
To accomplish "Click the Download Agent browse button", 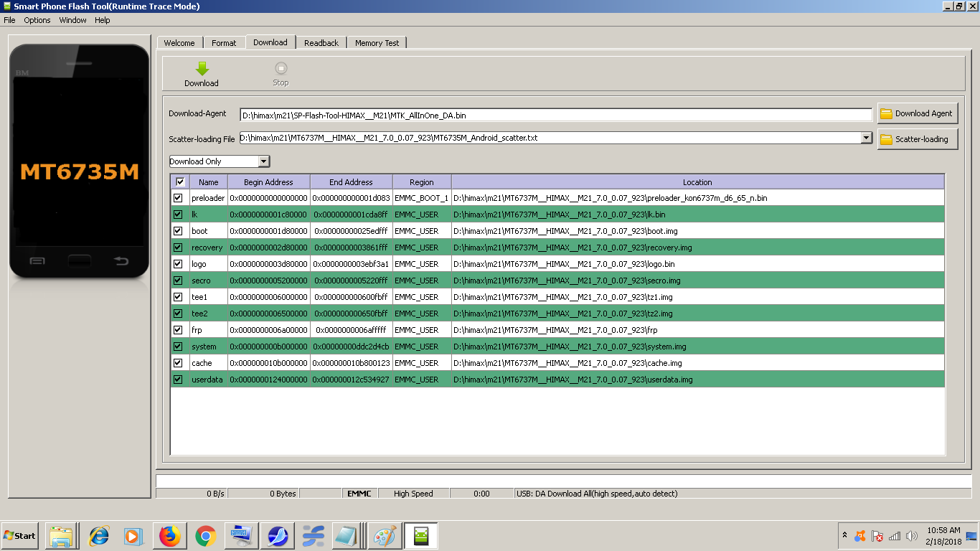I will coord(917,113).
